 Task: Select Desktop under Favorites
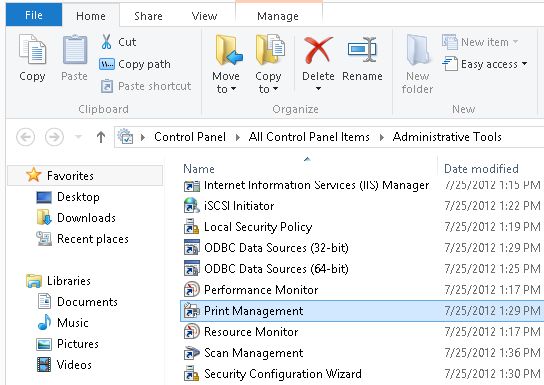(x=78, y=197)
